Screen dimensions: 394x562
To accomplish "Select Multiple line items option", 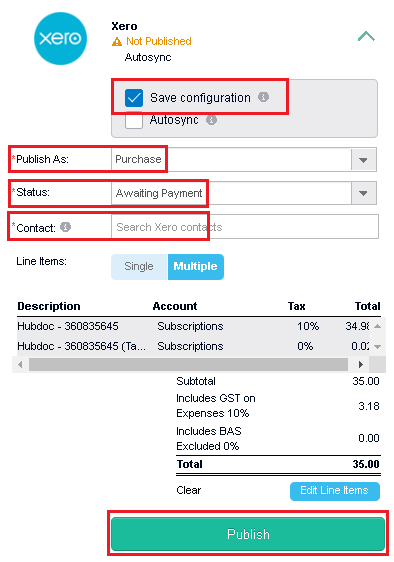I will tap(196, 267).
